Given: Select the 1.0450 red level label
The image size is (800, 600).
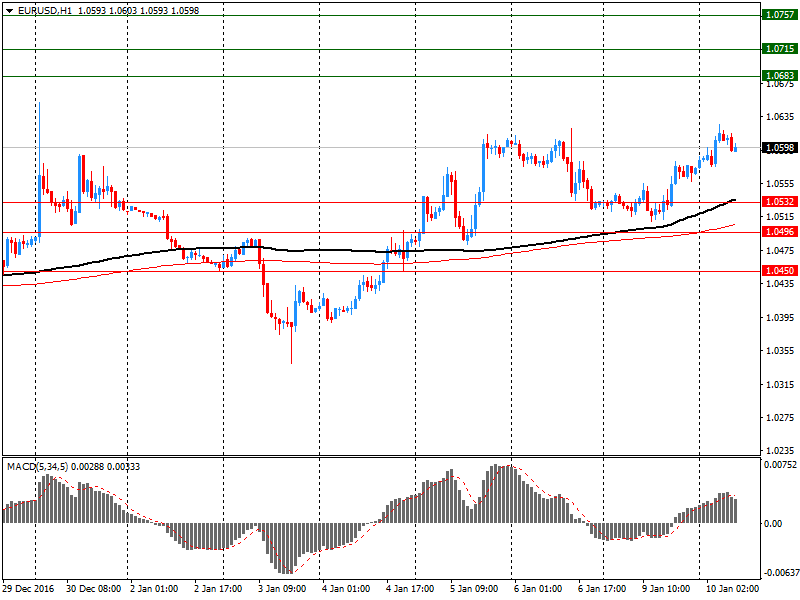Looking at the screenshot, I should point(780,270).
